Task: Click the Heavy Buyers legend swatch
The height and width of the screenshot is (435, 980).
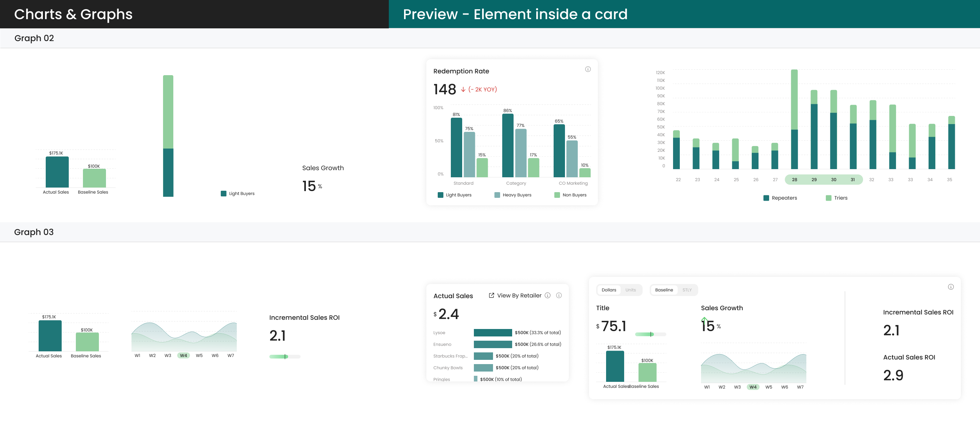Action: pos(497,195)
